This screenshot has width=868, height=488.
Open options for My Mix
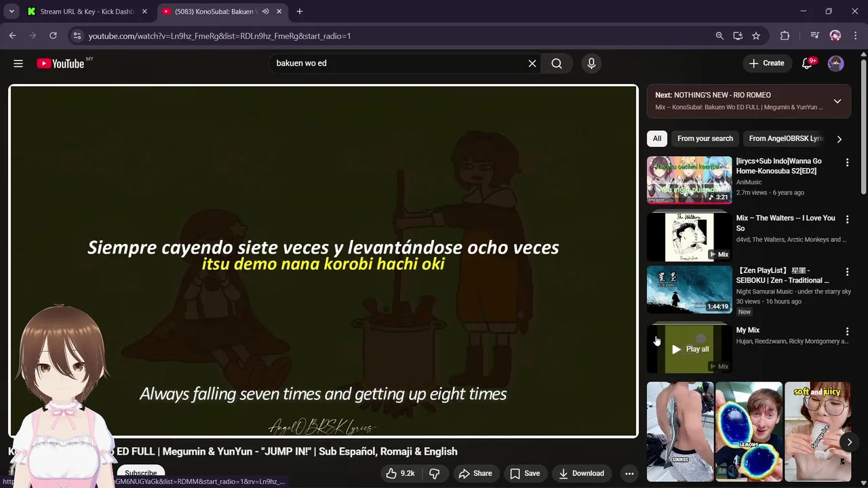click(847, 331)
